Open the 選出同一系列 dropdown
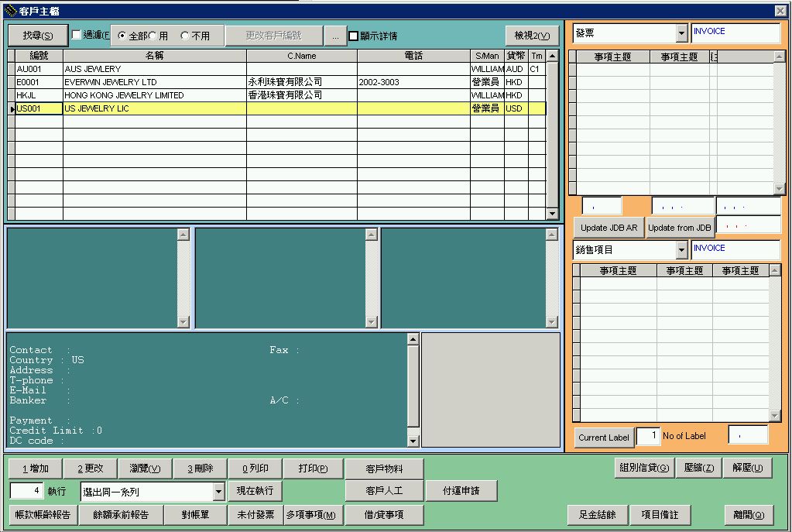 tap(218, 491)
